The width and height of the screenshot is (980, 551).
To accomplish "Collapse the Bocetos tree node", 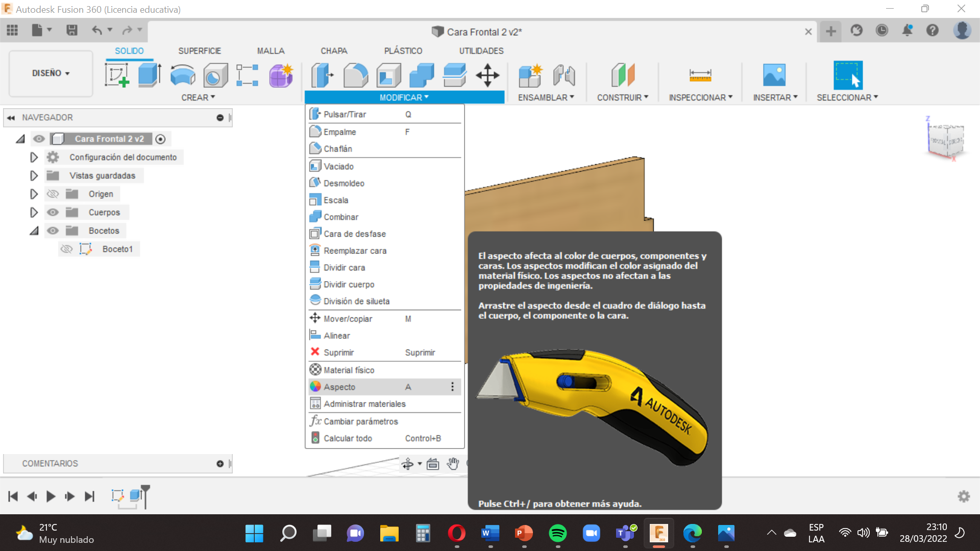I will pos(34,231).
